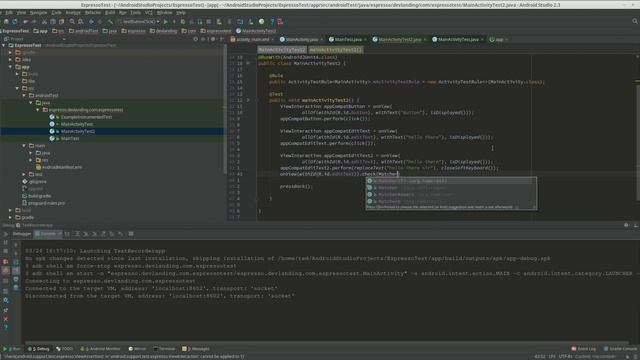Open the Messages tool window
The image size is (640, 360).
click(x=196, y=349)
